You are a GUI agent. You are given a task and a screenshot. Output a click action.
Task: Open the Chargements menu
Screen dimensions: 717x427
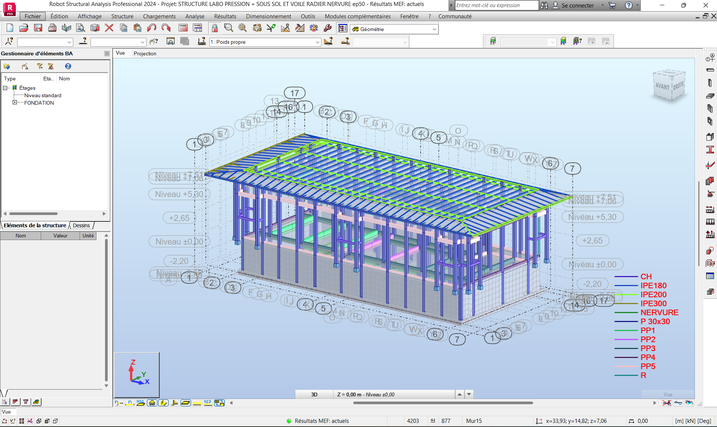pyautogui.click(x=158, y=17)
